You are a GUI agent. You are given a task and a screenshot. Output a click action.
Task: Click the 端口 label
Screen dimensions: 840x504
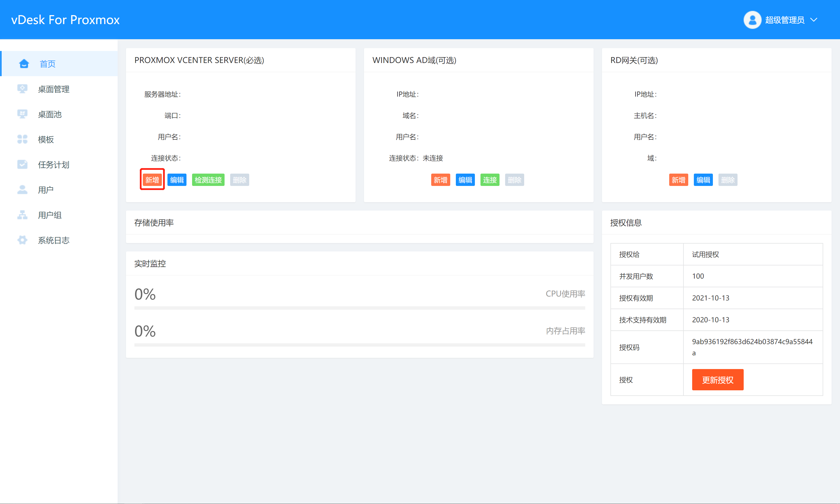[172, 115]
